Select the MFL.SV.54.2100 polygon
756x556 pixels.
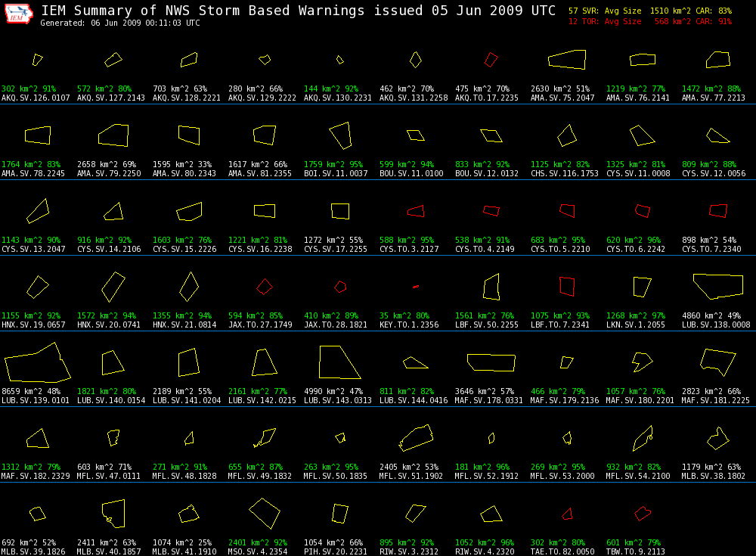click(643, 438)
